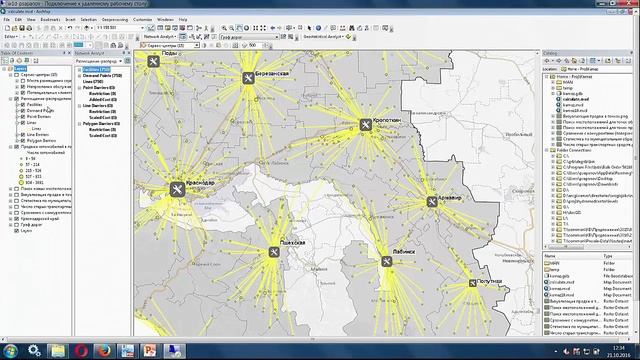
Task: Toggle Facilities layer checkbox in TOC
Action: [23, 105]
